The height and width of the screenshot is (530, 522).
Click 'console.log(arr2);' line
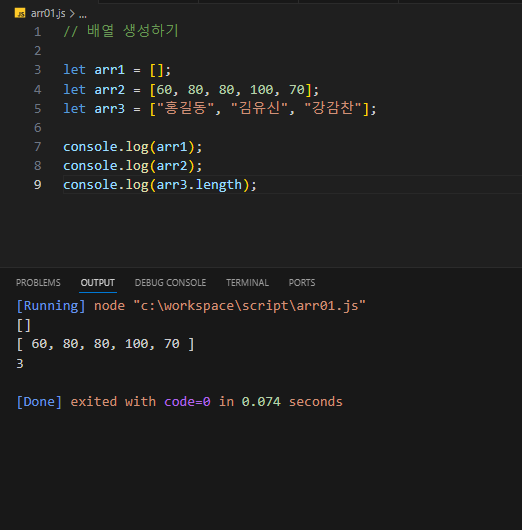click(133, 166)
